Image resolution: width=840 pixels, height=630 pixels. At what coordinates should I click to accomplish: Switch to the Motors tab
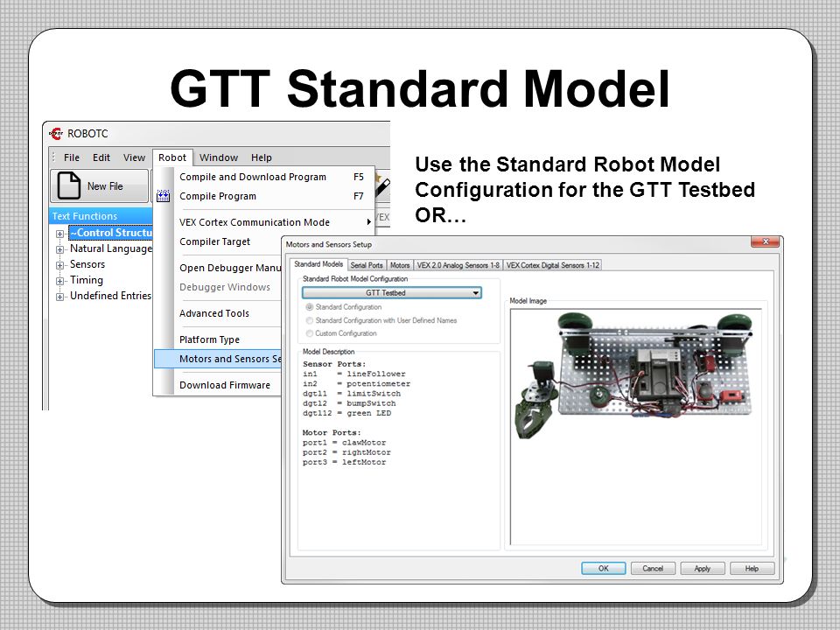click(x=400, y=265)
